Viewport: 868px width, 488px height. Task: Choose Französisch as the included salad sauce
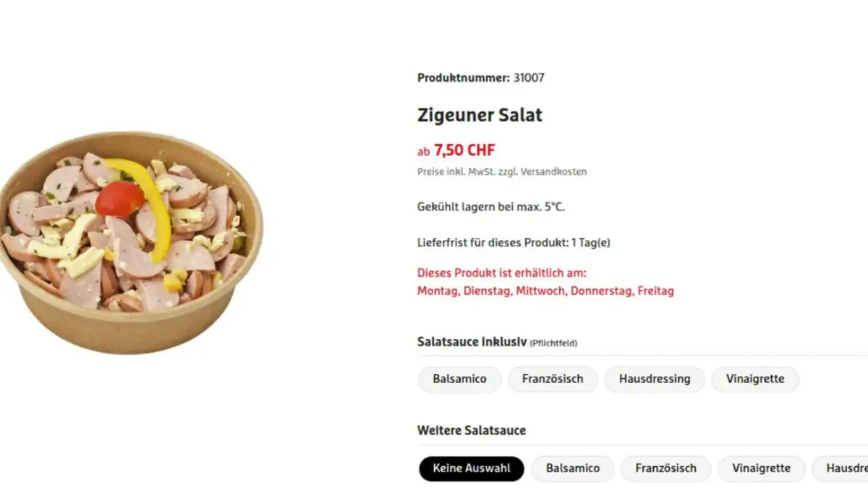click(x=553, y=379)
